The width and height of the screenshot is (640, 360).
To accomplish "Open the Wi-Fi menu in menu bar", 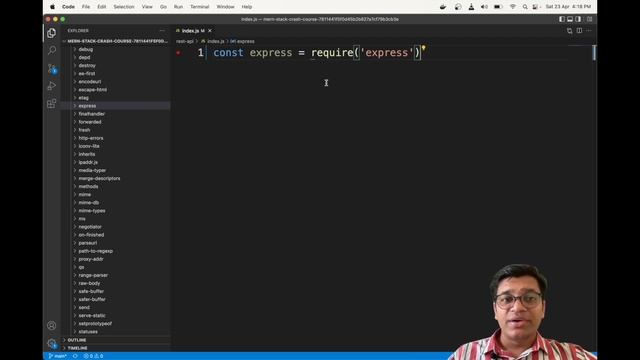I will 513,7.
